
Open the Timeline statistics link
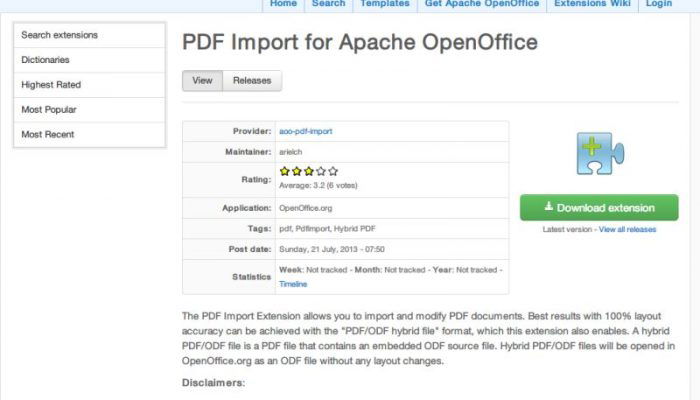point(293,284)
